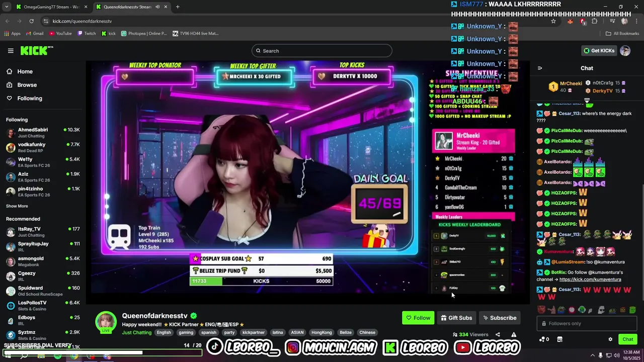
Task: Click the KICK logo to go home
Action: (36, 50)
